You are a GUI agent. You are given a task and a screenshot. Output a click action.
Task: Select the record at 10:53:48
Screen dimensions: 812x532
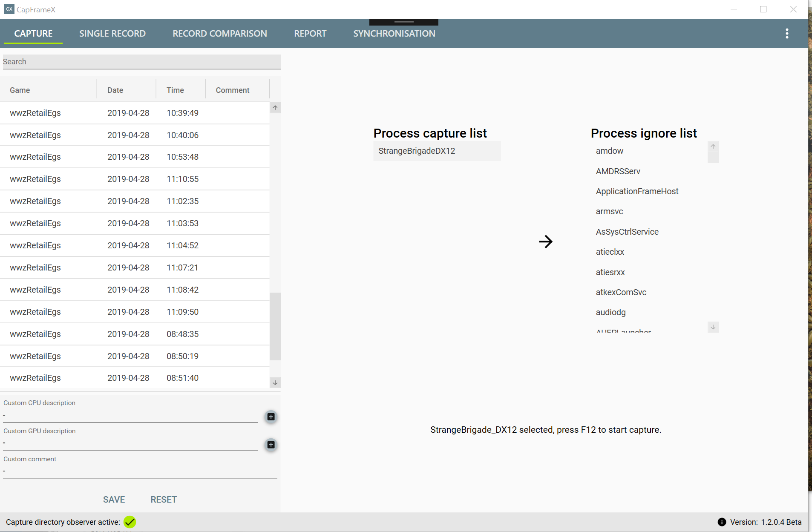tap(135, 157)
